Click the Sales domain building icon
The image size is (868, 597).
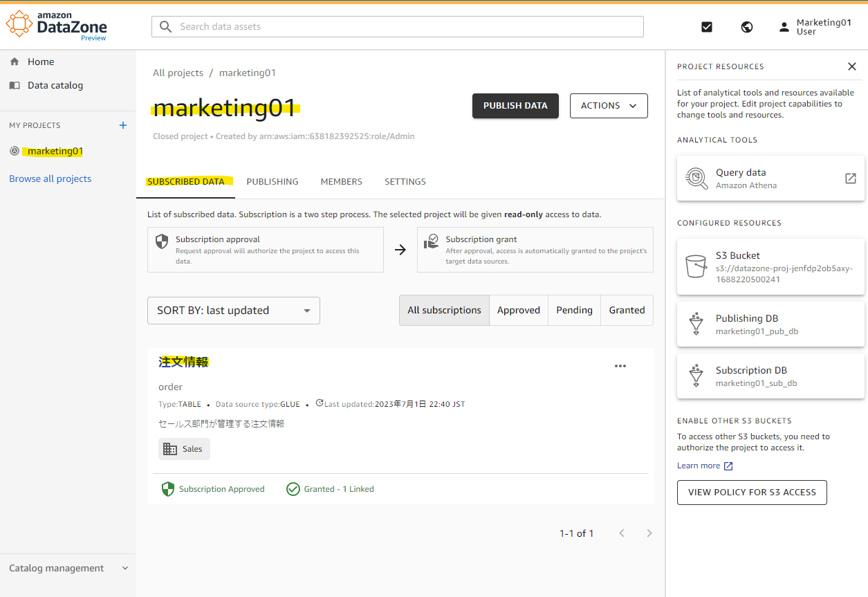170,449
